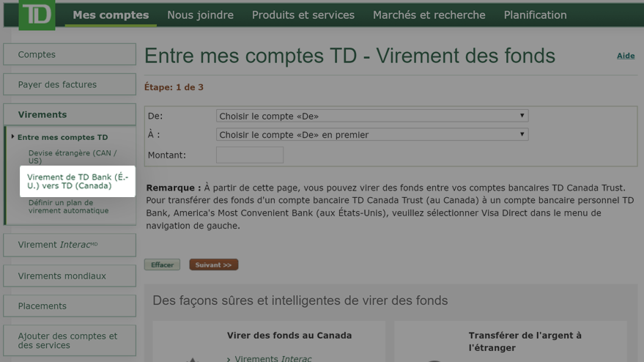Open Devise étrangère (CAN / US) link
Screen dimensions: 644x362
pos(73,157)
